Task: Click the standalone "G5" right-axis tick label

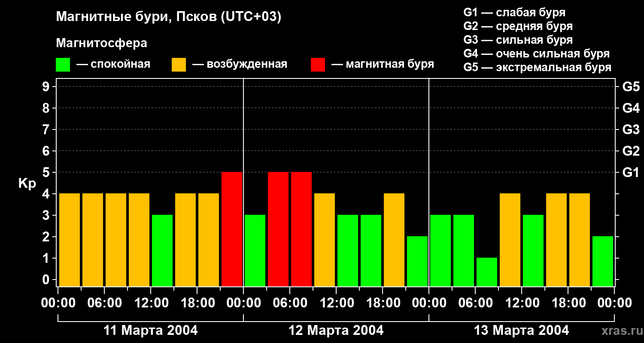Action: (631, 87)
